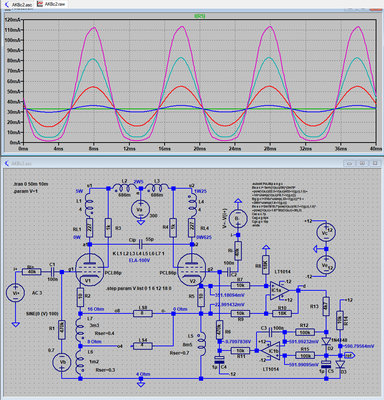Select inductor L6 1m2

[80, 361]
